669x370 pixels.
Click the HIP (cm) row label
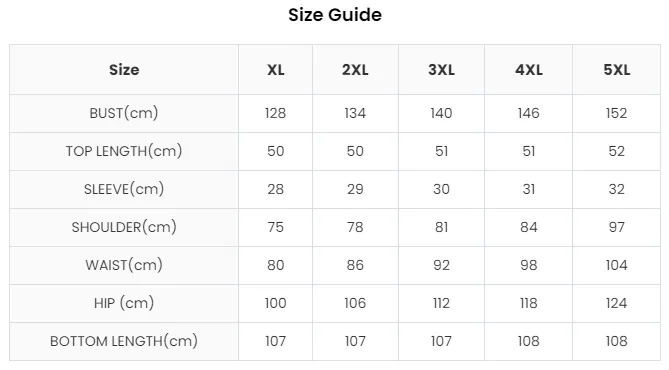124,303
